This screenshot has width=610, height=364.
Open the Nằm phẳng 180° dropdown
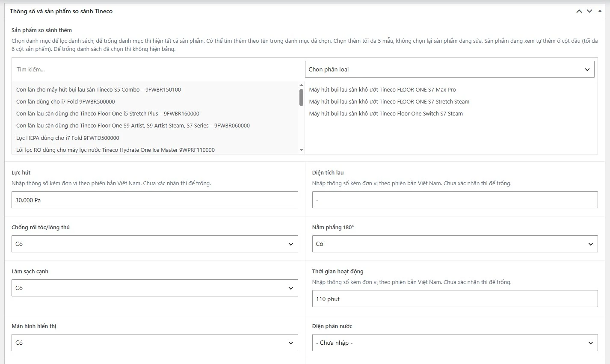pos(455,244)
